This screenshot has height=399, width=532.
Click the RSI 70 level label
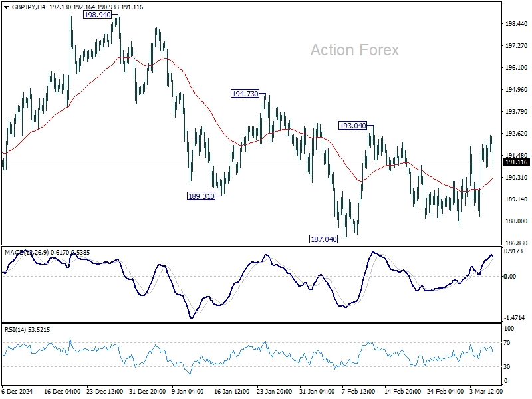[507, 343]
